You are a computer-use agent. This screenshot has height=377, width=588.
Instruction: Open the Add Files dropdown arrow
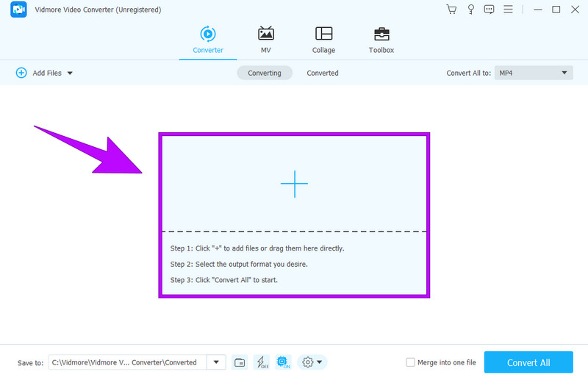pos(70,73)
